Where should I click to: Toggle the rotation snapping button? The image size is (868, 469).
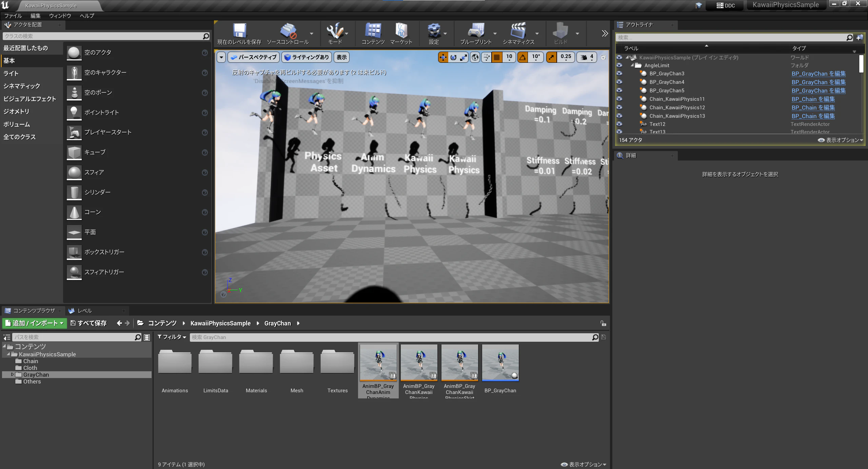click(522, 57)
